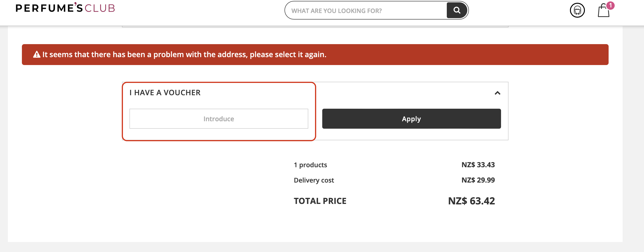Click the Perfume's Club logo
Viewport: 644px width, 252px height.
(65, 8)
